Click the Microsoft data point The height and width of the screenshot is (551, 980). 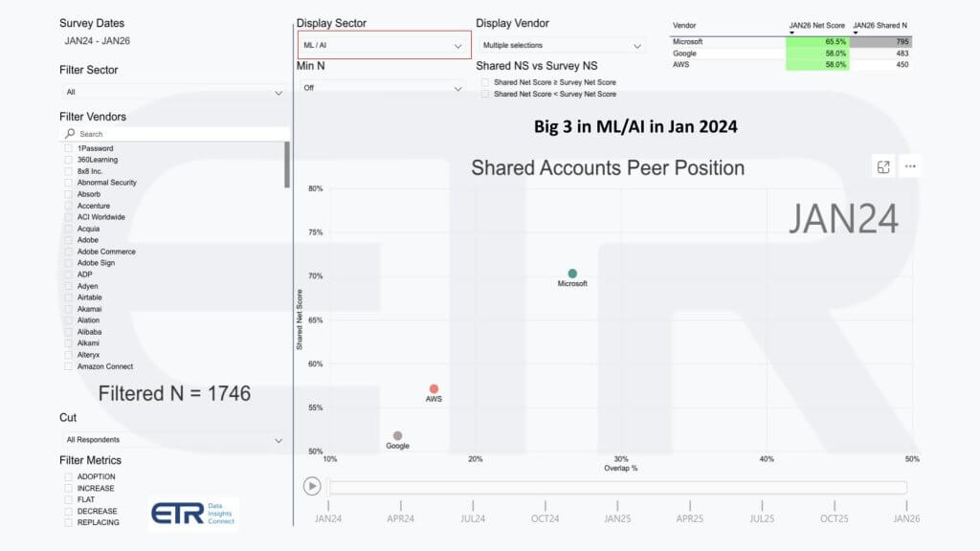click(x=572, y=274)
